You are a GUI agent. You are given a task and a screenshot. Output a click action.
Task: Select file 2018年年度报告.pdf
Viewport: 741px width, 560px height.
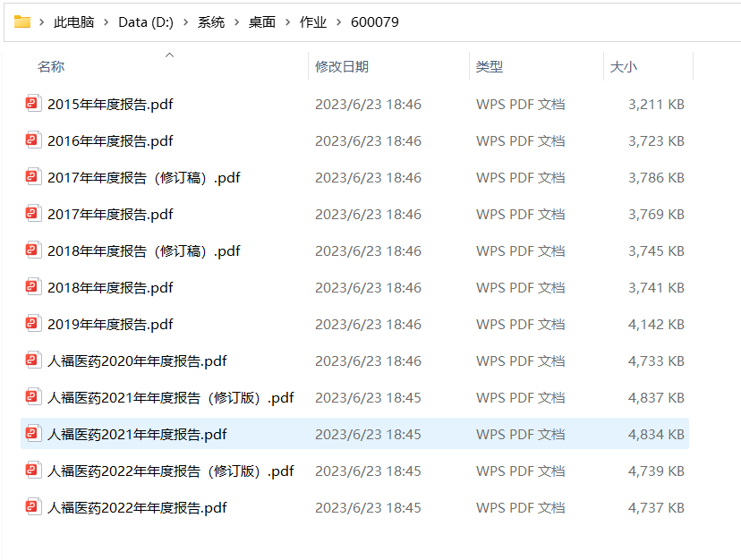click(x=110, y=287)
